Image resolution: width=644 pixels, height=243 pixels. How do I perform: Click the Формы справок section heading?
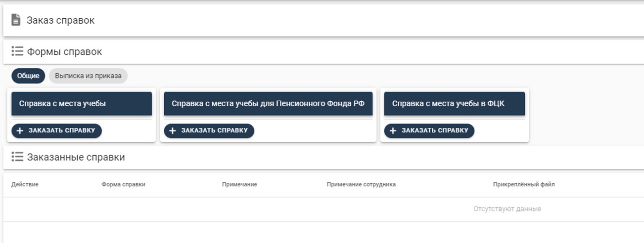(x=64, y=51)
